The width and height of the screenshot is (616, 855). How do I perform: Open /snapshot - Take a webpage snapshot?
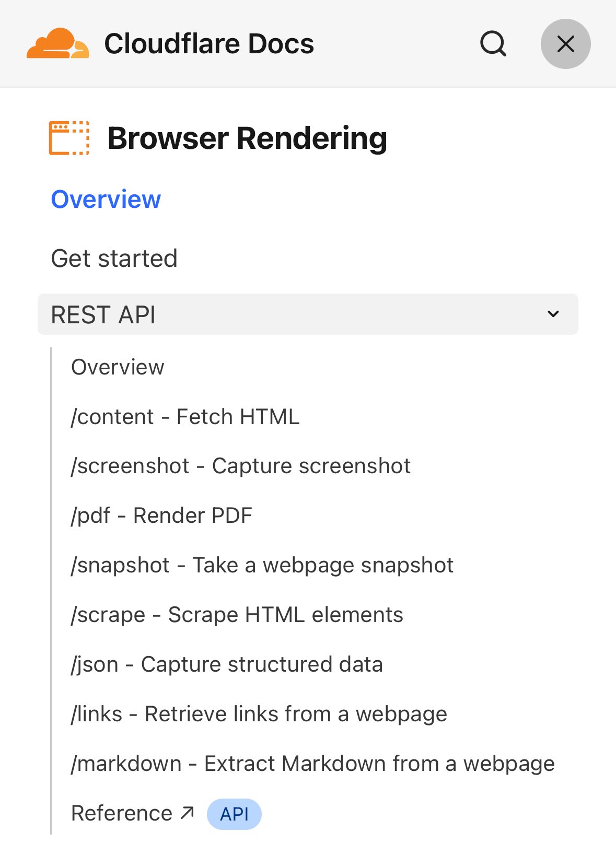(x=262, y=565)
